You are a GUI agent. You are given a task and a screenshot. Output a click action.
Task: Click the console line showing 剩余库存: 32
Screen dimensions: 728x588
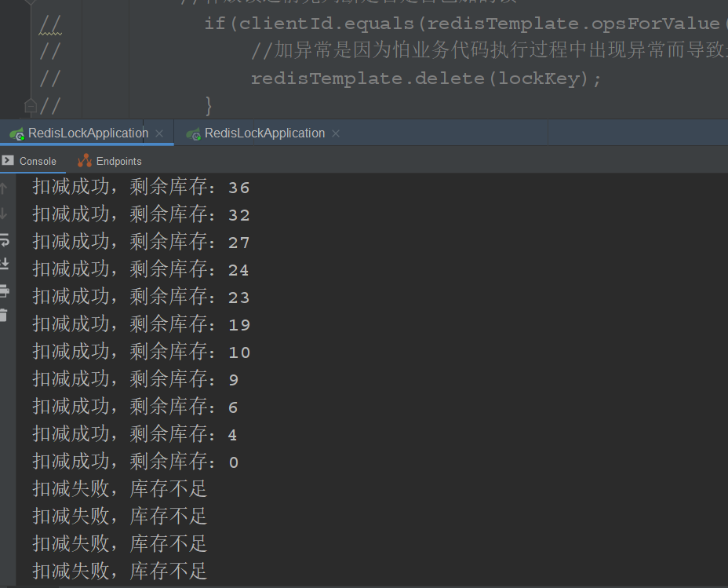pos(141,214)
